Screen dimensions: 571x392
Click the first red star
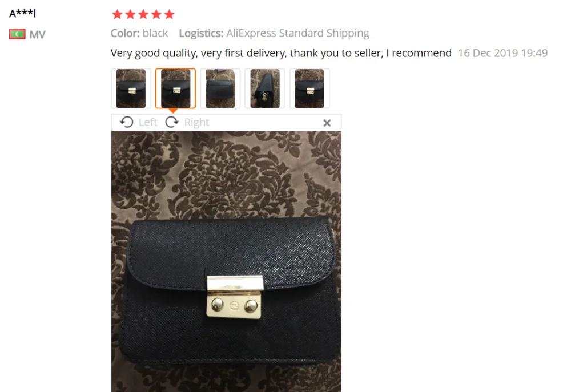(x=117, y=15)
